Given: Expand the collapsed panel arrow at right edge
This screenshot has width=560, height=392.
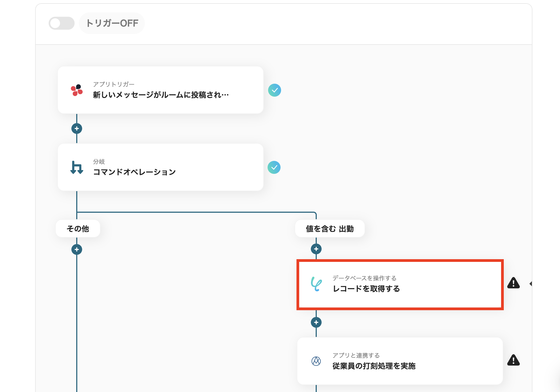Looking at the screenshot, I should (x=531, y=284).
